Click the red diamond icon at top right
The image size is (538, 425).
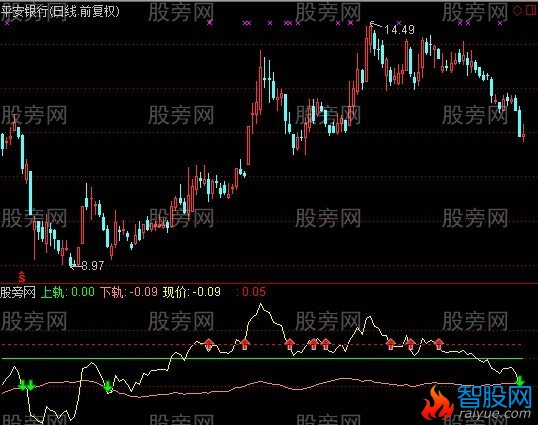coord(517,10)
